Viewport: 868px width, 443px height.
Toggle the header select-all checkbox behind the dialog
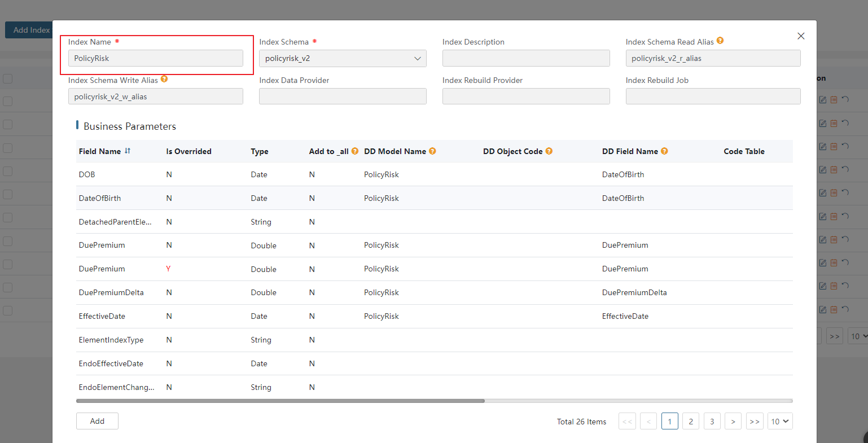[8, 78]
